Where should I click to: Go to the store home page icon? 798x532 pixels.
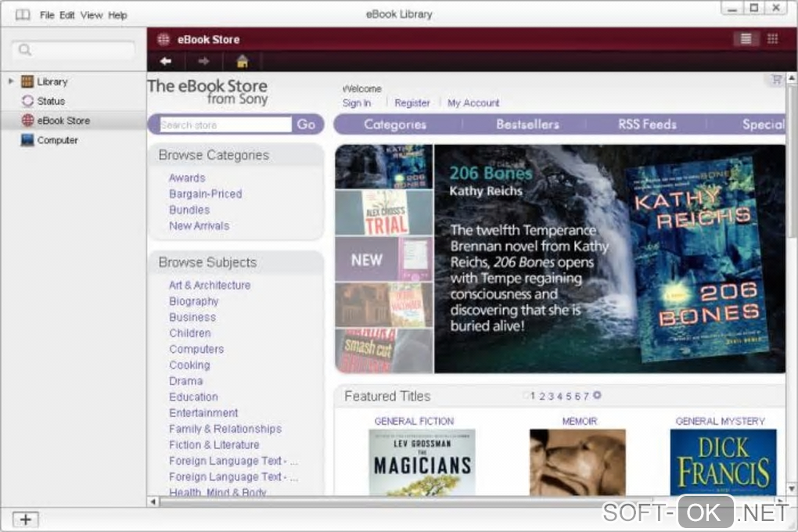(243, 62)
